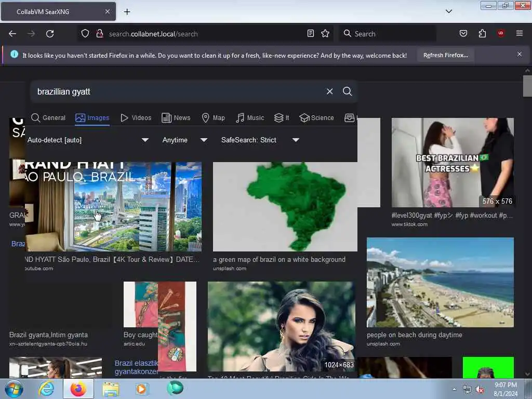
Task: Click 'a green map of brazil' caption
Action: (279, 260)
